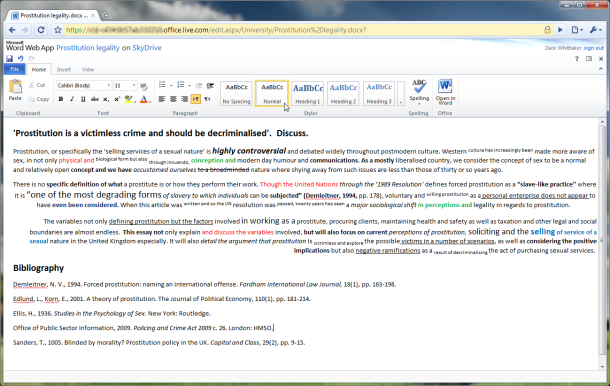Clear formatting using the eraser icon
The image size is (610, 386).
coord(144,86)
